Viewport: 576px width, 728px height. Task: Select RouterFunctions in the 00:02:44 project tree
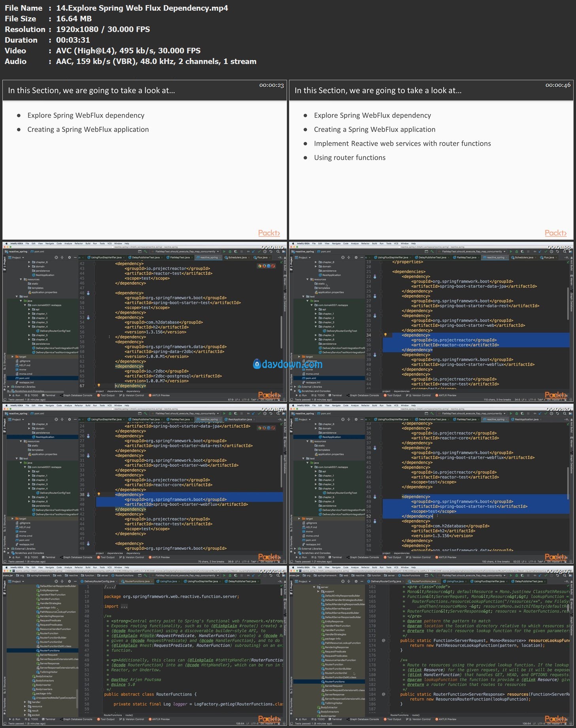point(50,651)
